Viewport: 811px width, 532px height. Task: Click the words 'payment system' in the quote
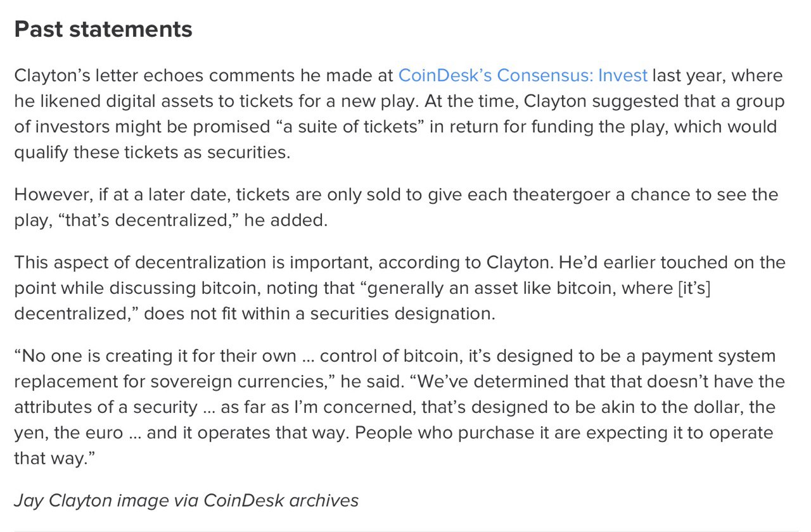coord(709,356)
